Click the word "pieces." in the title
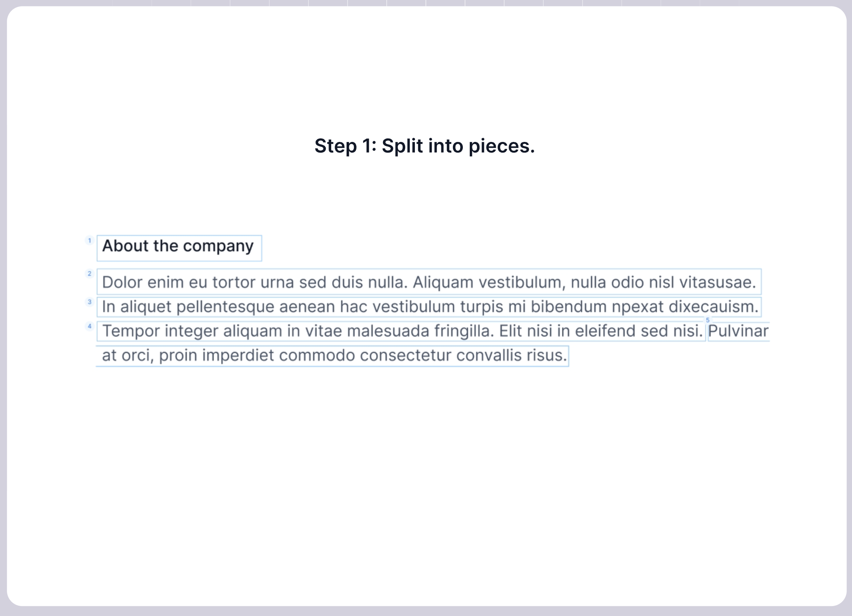 click(x=502, y=147)
